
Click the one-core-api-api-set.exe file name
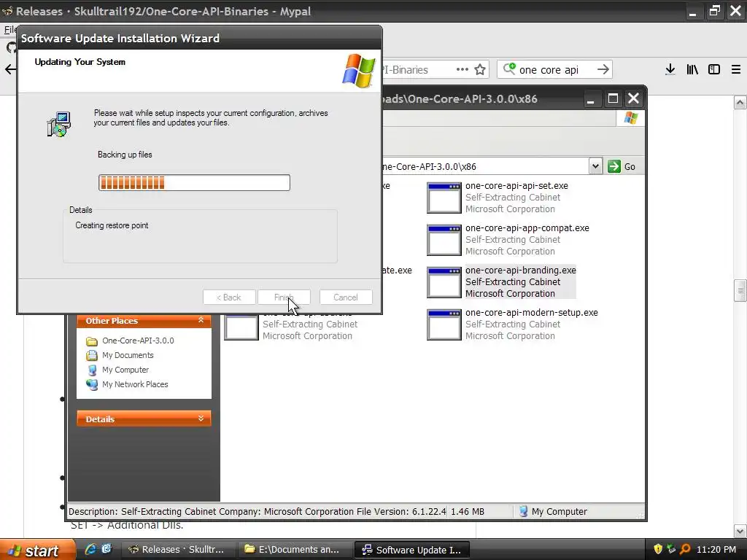coord(516,186)
